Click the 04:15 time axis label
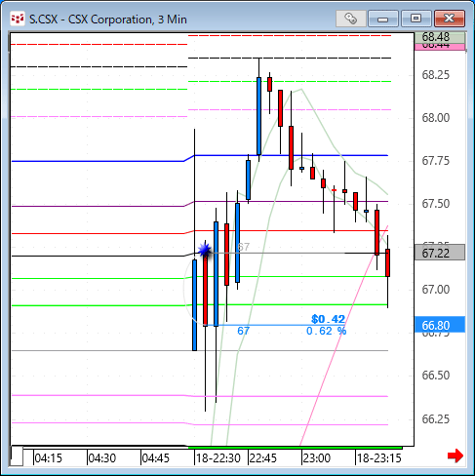475x476 pixels. pyautogui.click(x=48, y=458)
